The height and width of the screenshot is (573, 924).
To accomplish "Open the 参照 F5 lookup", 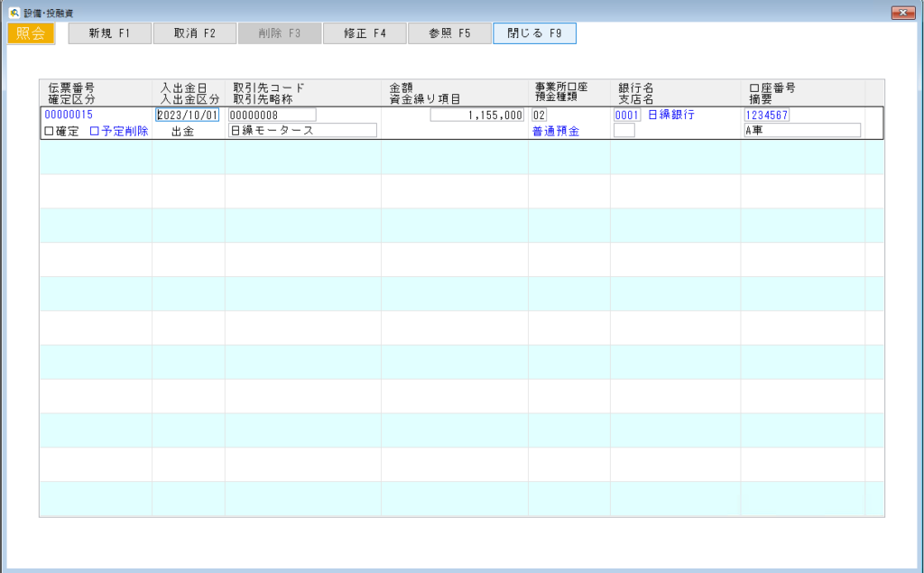I will 448,33.
